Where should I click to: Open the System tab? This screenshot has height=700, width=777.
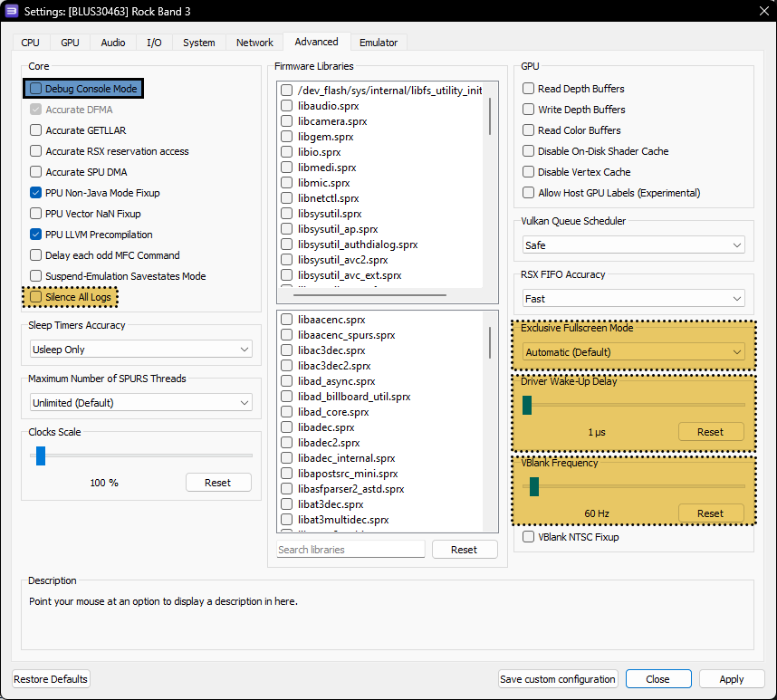[198, 43]
